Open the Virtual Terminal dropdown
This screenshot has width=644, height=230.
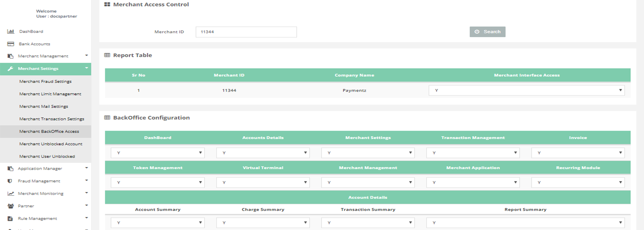click(263, 183)
